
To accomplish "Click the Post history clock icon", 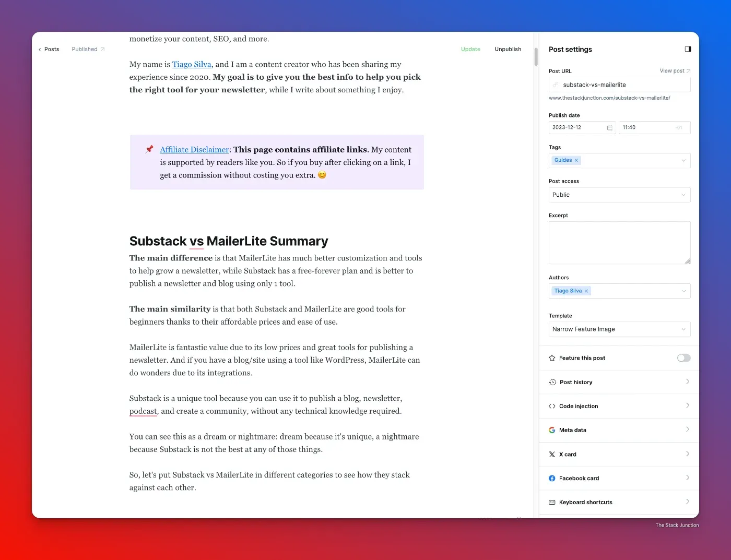I will (x=552, y=382).
